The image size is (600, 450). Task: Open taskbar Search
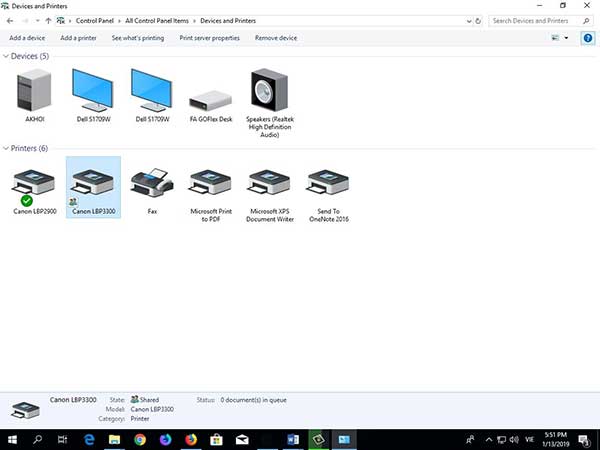38,440
